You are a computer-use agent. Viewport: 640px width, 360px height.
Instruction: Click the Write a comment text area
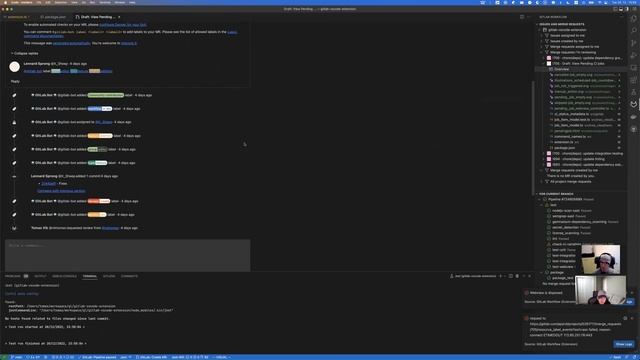(128, 255)
